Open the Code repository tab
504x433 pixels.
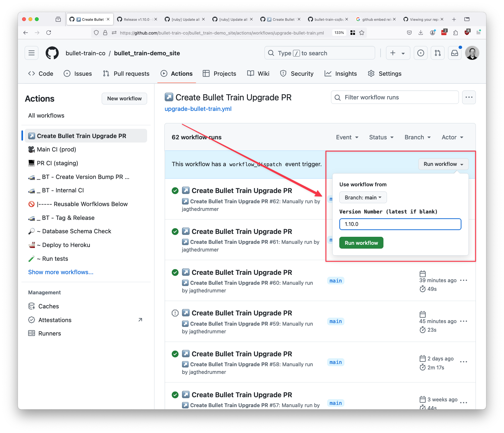[41, 73]
